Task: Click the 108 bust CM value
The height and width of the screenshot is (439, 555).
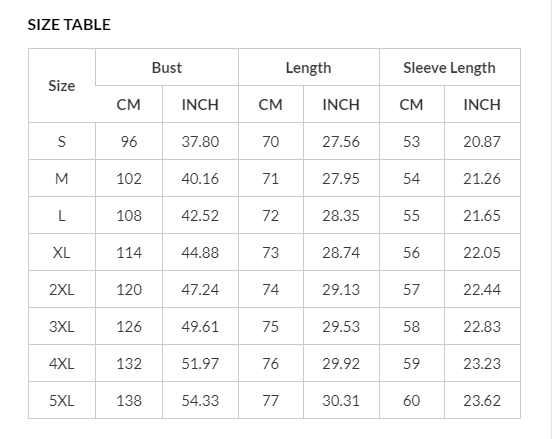Action: coord(129,215)
